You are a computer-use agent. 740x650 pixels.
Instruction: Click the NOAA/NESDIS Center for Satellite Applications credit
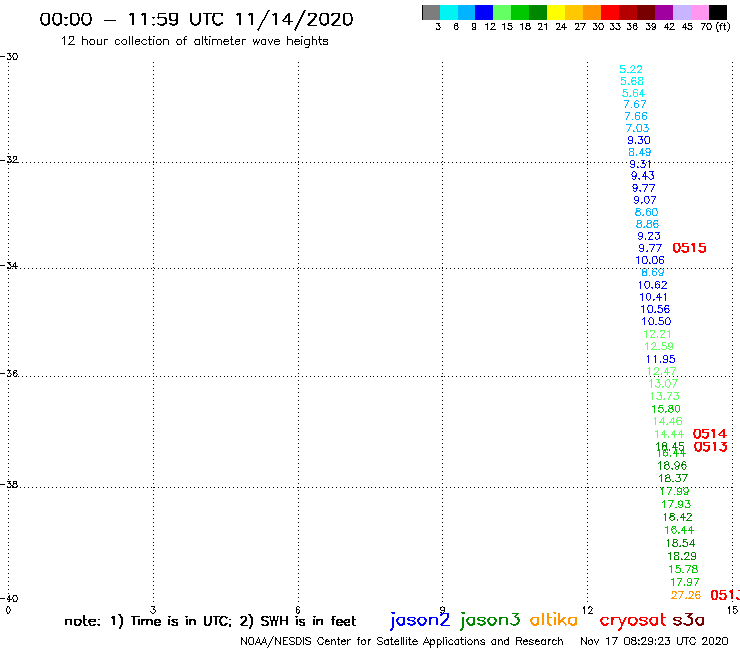(402, 642)
